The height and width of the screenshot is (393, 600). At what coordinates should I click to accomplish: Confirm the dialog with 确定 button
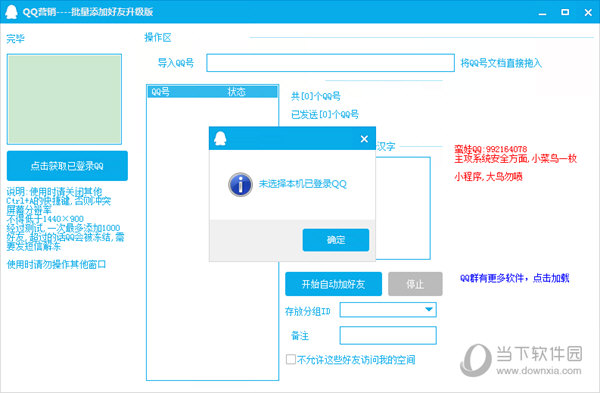pos(336,240)
